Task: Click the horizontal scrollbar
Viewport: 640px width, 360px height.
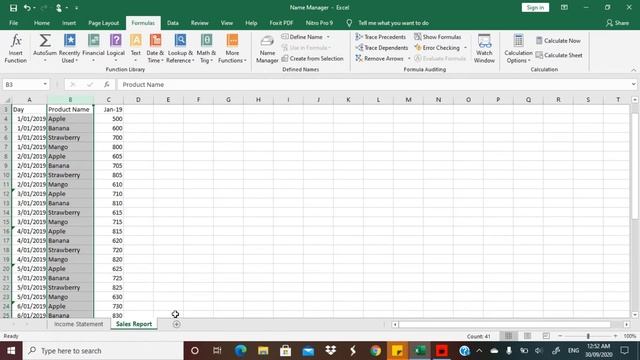Action: coord(504,324)
